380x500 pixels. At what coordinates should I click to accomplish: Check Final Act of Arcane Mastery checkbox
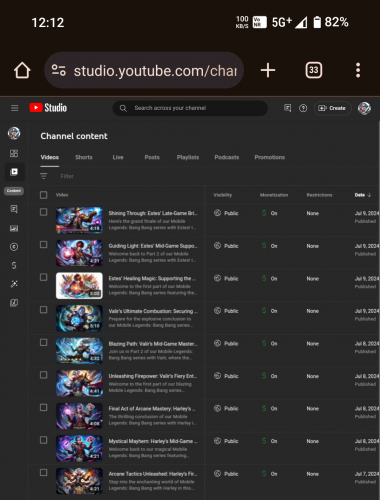tap(43, 407)
